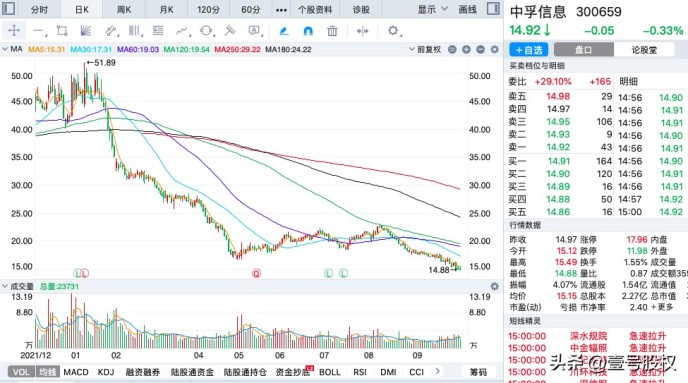
Task: Zoom out chart with minus icon
Action: coord(480,50)
